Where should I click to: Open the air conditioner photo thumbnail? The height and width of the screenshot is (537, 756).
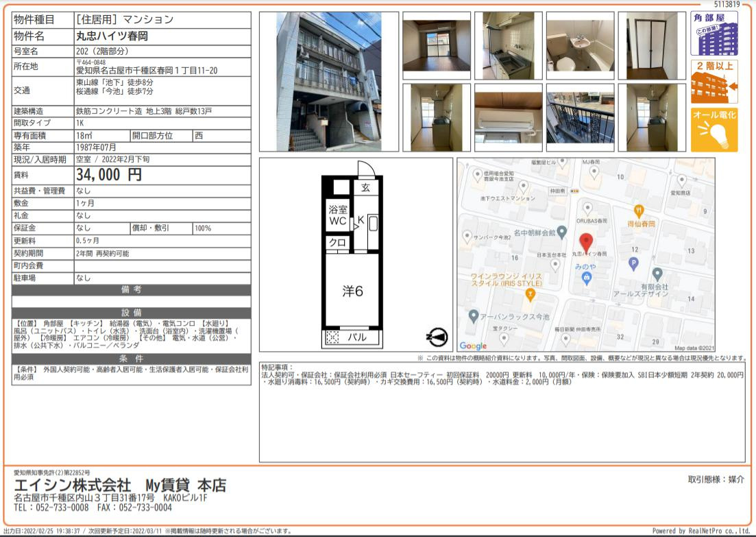click(508, 118)
